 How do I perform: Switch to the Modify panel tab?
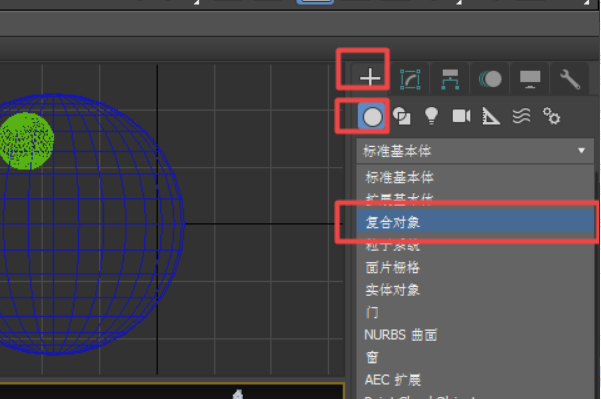410,79
